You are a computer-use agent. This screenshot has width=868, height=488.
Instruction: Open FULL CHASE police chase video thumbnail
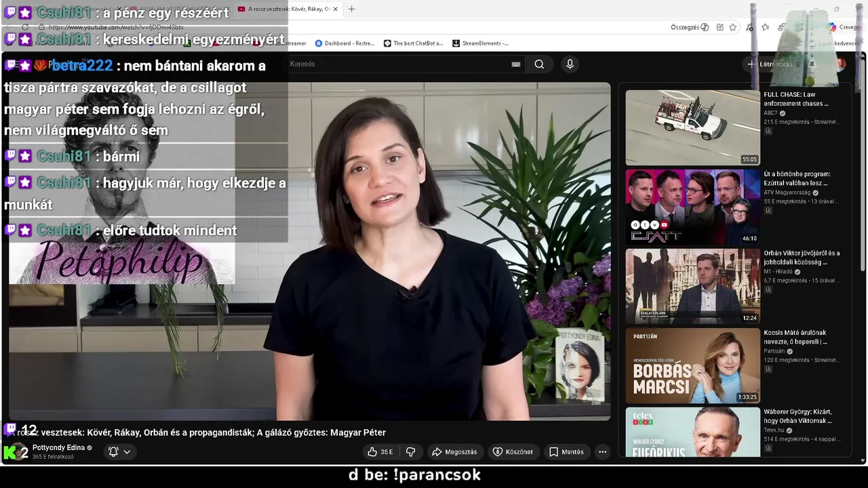[x=692, y=127]
